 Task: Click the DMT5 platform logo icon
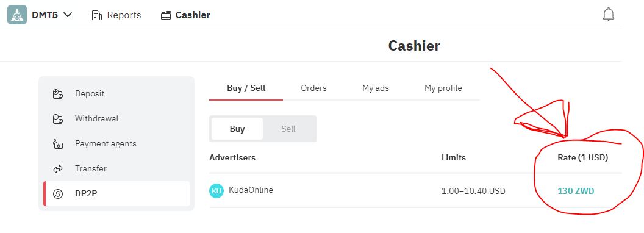17,15
